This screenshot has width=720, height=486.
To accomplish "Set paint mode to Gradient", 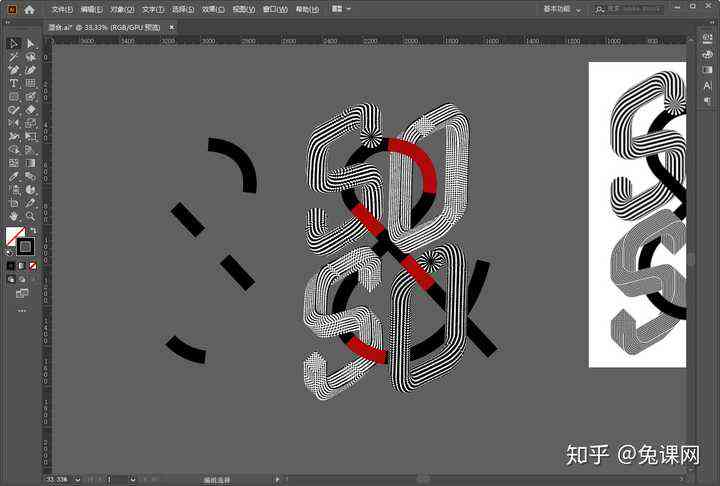I will click(x=22, y=266).
